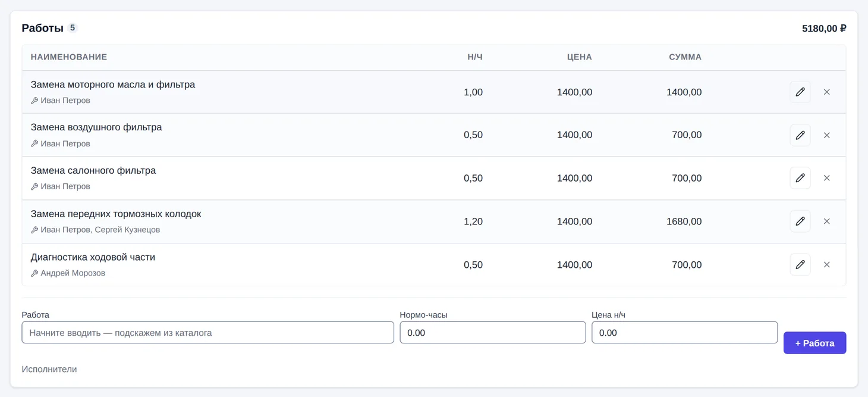The image size is (868, 397).
Task: Click pencil icon for 'Диагностика ходовой части'
Action: [x=800, y=265]
